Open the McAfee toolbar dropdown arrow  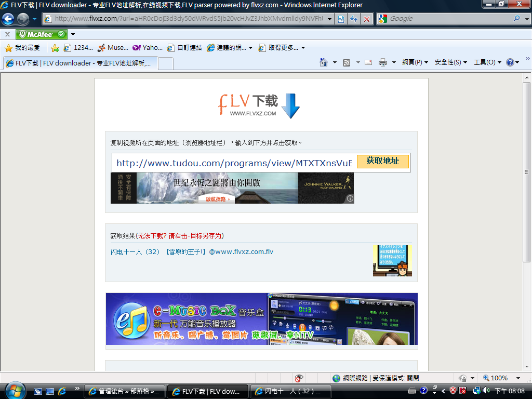click(x=73, y=34)
